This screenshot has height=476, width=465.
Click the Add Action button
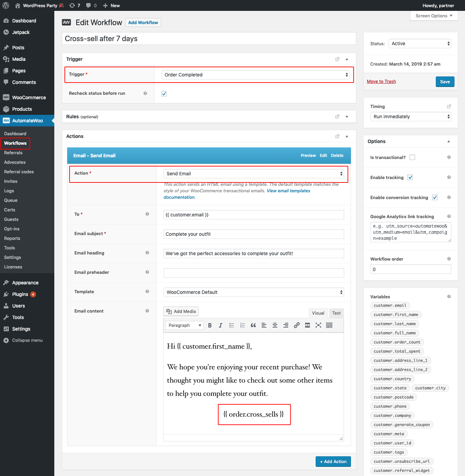[x=333, y=461]
